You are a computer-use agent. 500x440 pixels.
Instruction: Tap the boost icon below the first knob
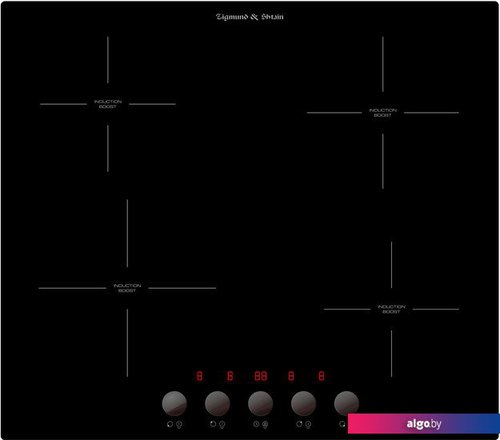tap(179, 425)
